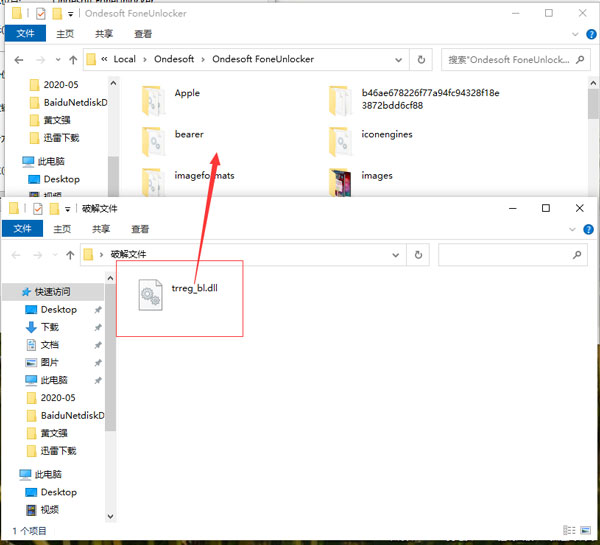Click Ondesoft in the breadcrumb path
Screen dimensions: 600x545
coord(174,59)
